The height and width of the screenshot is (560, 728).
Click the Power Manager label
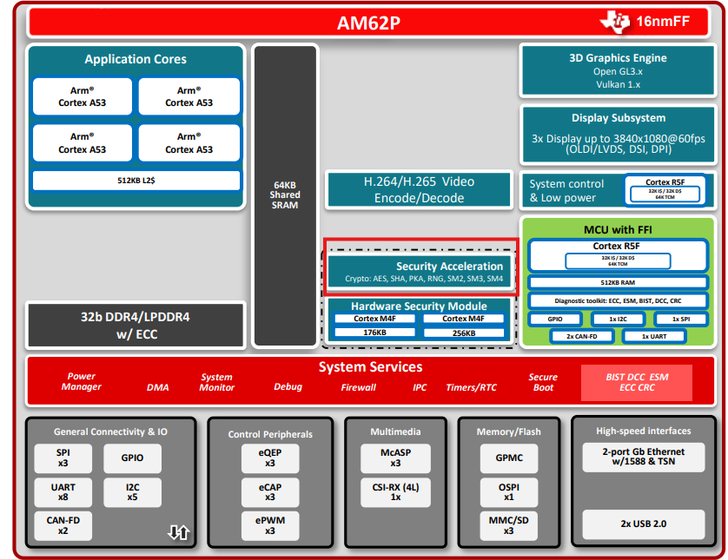[82, 381]
